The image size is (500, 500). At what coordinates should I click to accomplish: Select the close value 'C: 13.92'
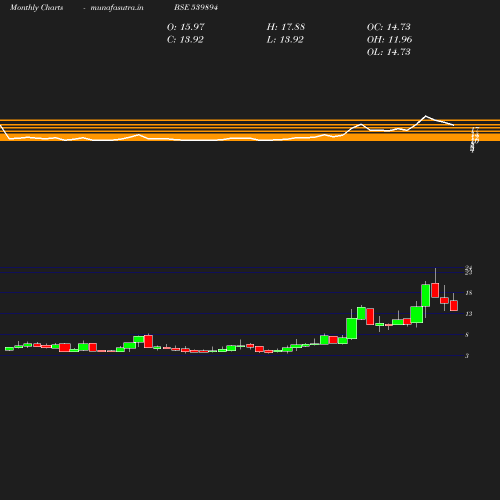[185, 40]
